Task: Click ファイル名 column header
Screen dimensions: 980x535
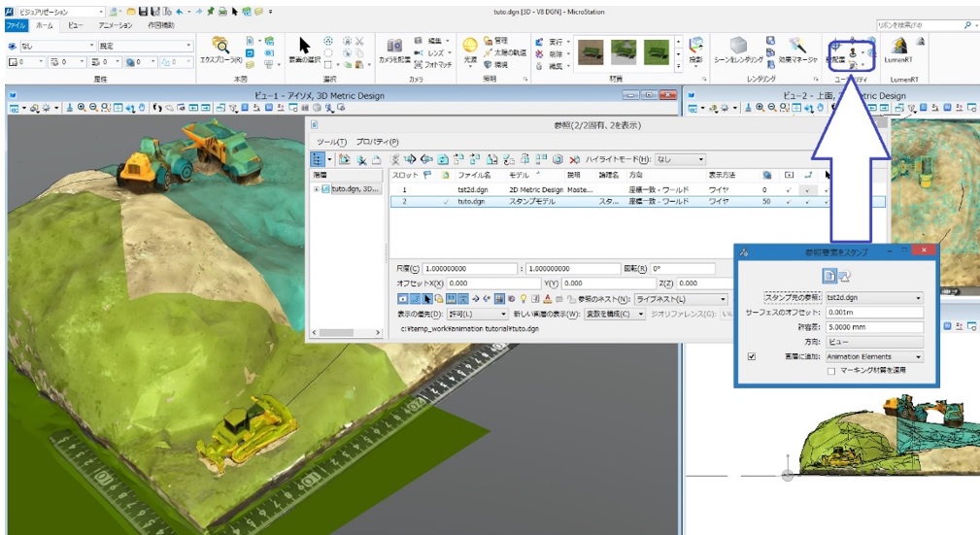Action: click(474, 175)
